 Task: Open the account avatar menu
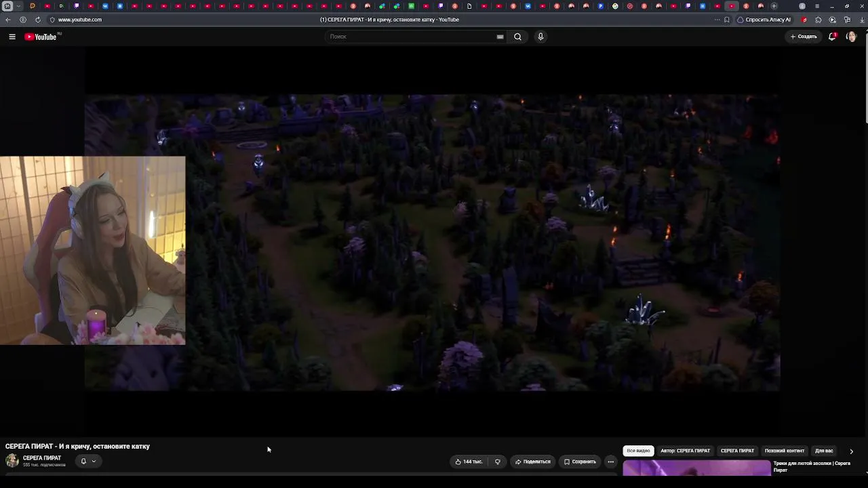point(851,37)
